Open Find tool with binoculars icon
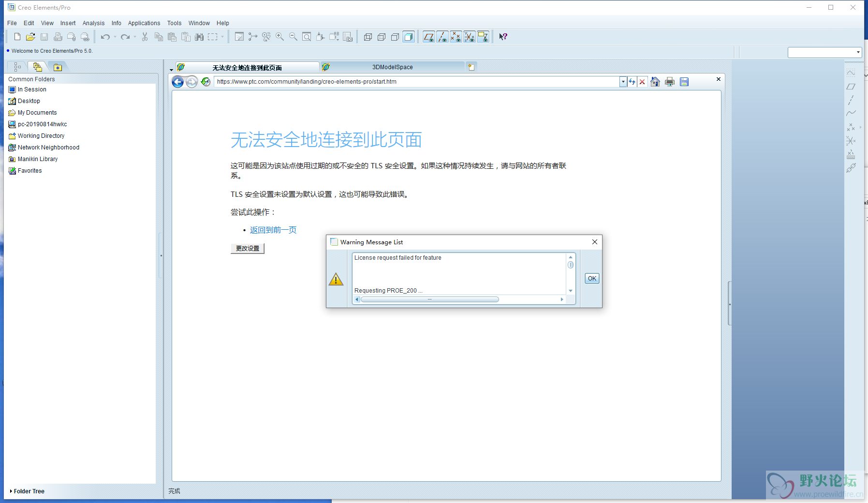 tap(199, 37)
